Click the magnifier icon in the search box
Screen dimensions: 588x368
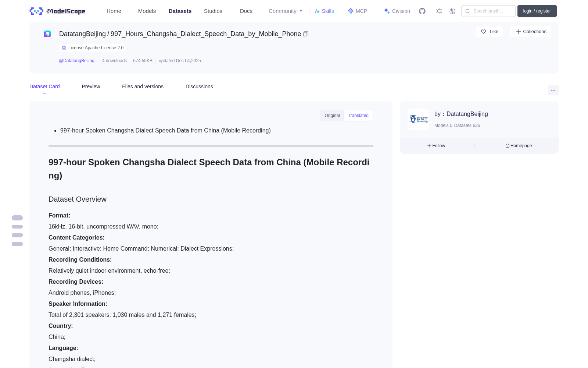tap(467, 11)
